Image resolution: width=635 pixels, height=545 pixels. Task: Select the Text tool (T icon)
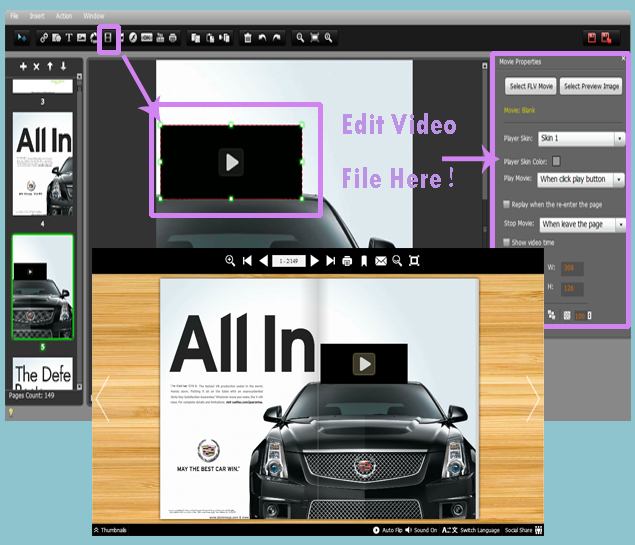tap(69, 38)
